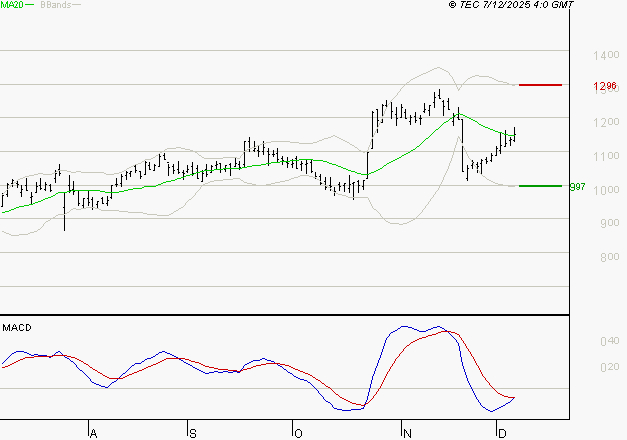Click the MA20 legend label
Viewport: 627px width, 440px height.
point(12,5)
